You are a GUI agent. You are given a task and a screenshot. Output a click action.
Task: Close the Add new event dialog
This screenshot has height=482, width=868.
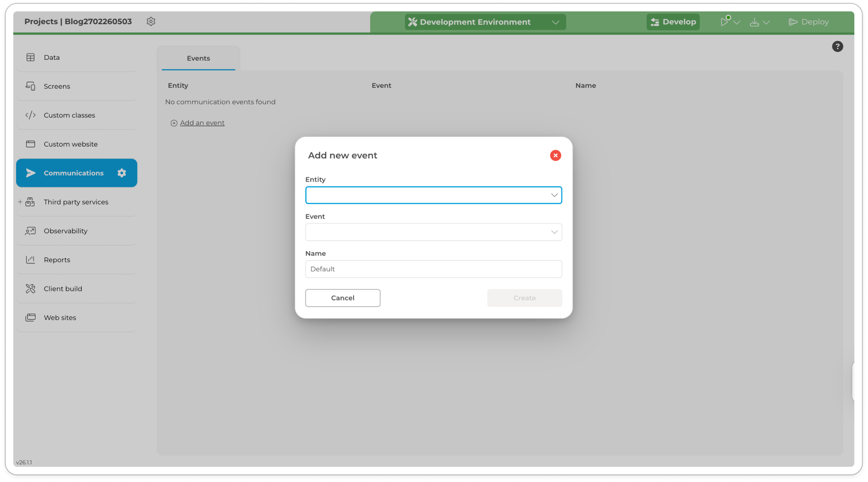pyautogui.click(x=555, y=156)
